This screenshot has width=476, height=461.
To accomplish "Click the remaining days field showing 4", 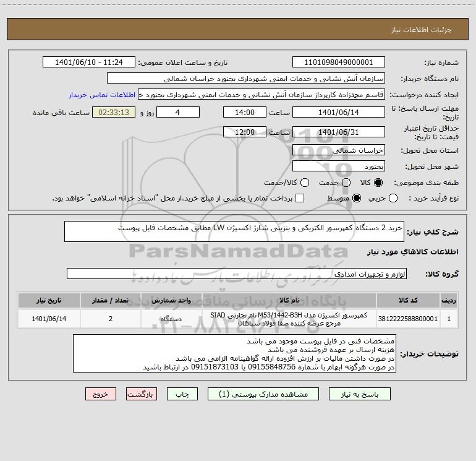I will coord(178,112).
